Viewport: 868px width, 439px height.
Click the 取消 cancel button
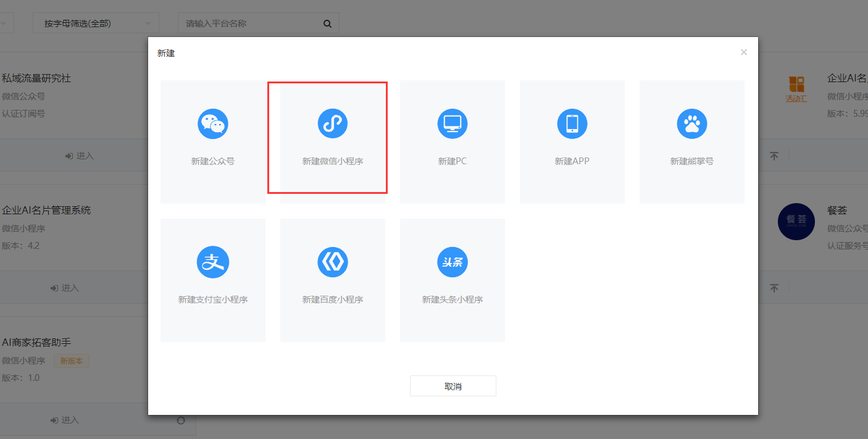[453, 386]
